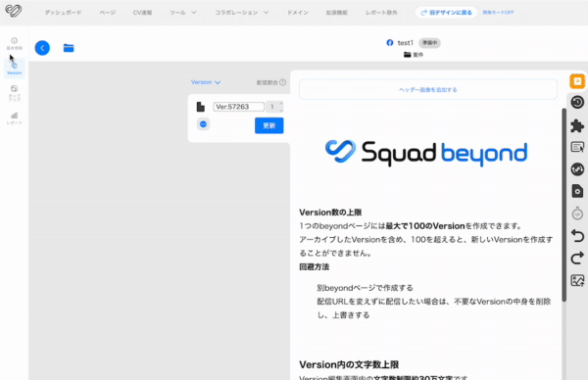Screen dimensions: 588x380
Task: Click the blue folder icon
Action: click(69, 48)
